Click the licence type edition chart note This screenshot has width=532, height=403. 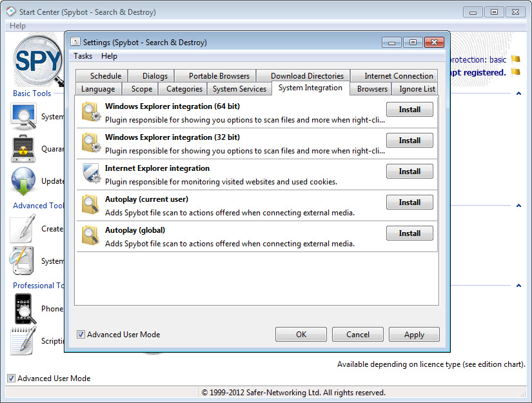pyautogui.click(x=431, y=364)
